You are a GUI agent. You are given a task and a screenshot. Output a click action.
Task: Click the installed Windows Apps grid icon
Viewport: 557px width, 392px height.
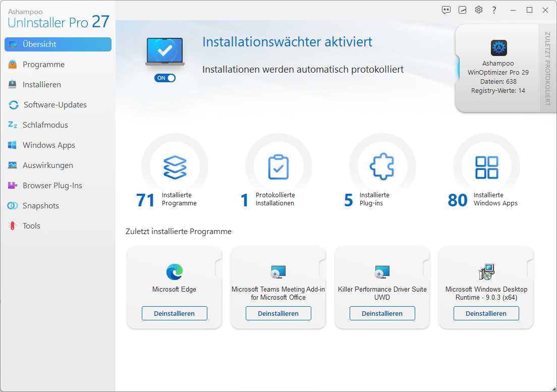pyautogui.click(x=487, y=167)
